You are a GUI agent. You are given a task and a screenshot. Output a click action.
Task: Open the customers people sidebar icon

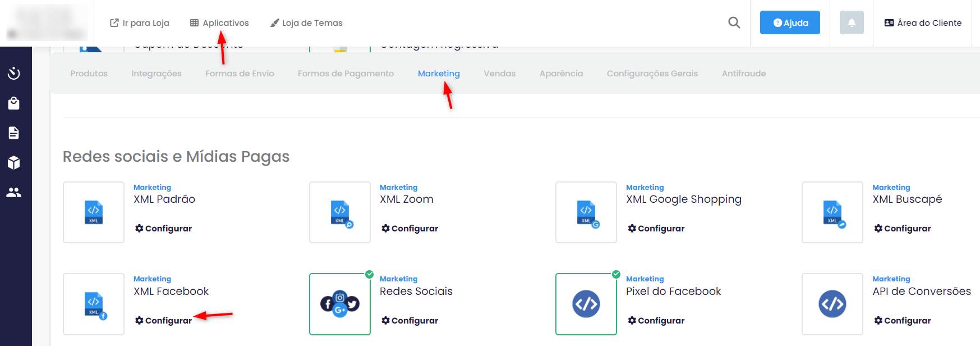tap(14, 192)
